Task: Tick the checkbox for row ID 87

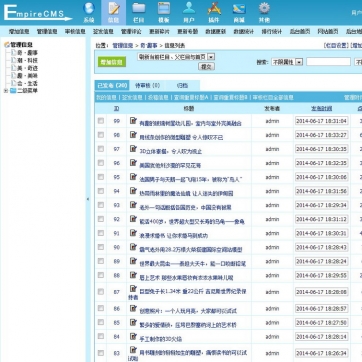Action: 101,292
